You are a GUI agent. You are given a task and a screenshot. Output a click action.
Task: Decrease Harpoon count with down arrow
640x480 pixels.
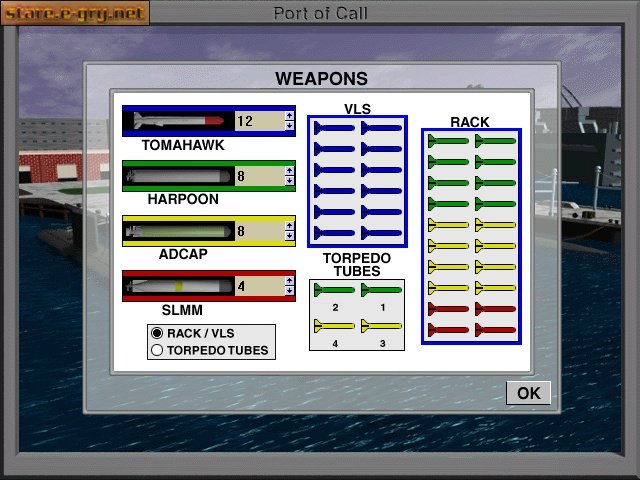tap(289, 181)
